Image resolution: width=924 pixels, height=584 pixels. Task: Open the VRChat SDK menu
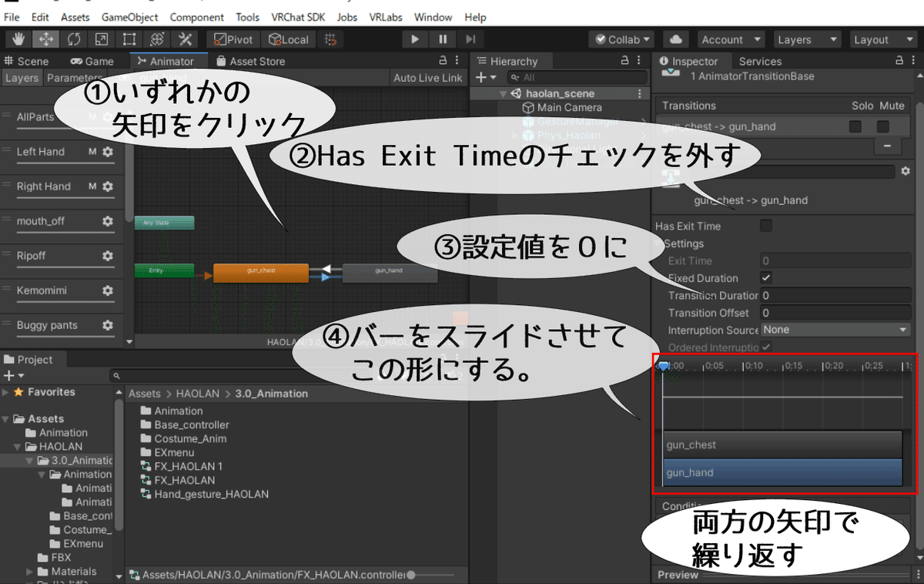click(299, 17)
